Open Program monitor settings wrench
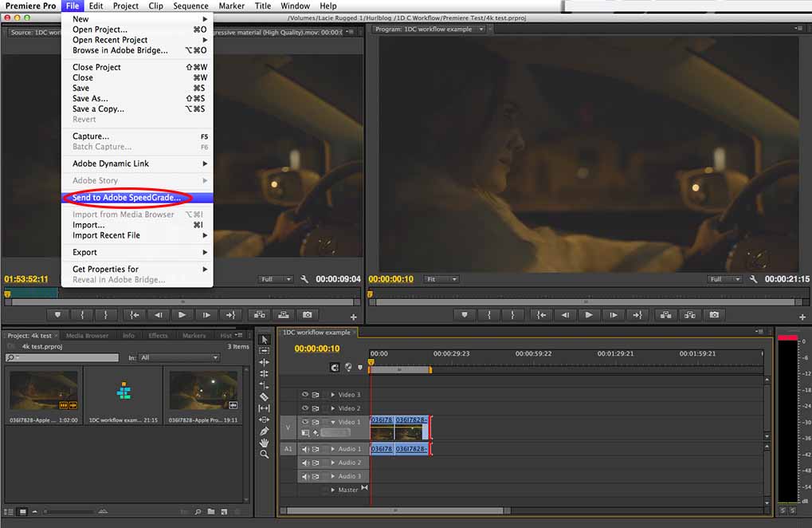This screenshot has width=812, height=528. pyautogui.click(x=751, y=279)
